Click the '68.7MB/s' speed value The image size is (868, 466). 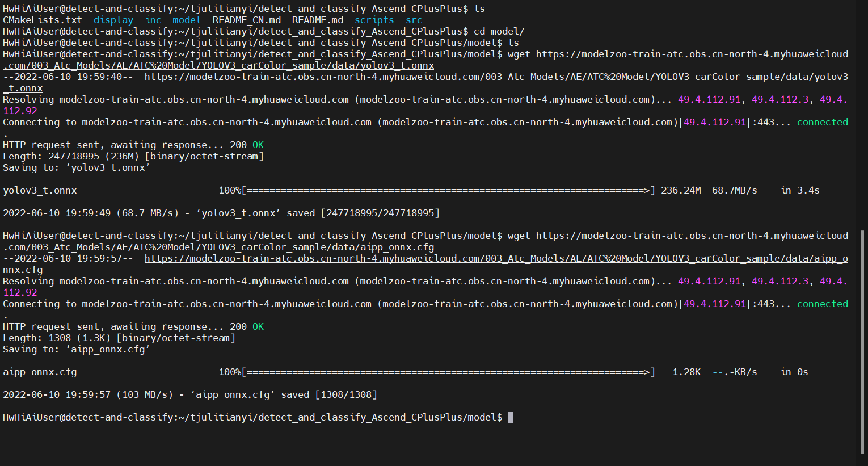[735, 191]
